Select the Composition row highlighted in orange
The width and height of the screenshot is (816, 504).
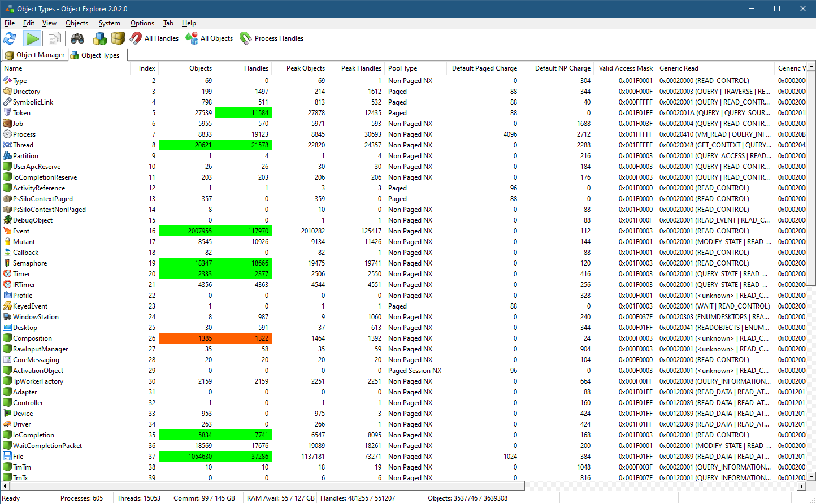(32, 338)
